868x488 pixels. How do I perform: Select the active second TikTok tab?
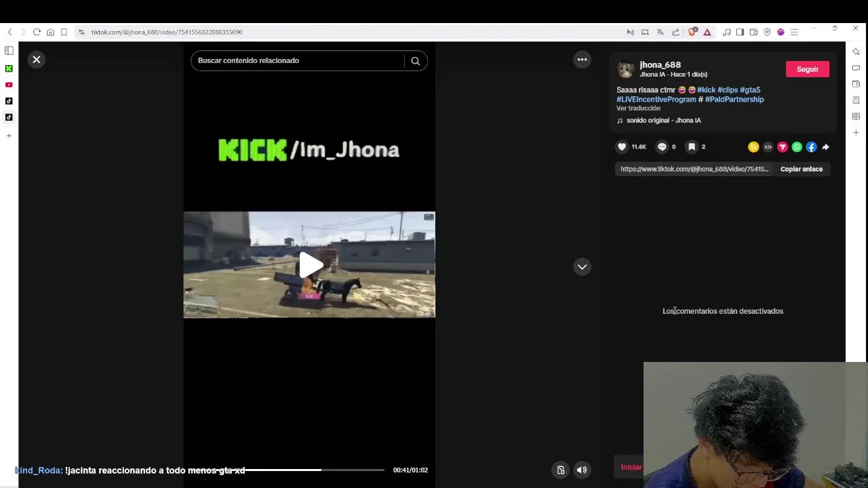click(x=9, y=117)
